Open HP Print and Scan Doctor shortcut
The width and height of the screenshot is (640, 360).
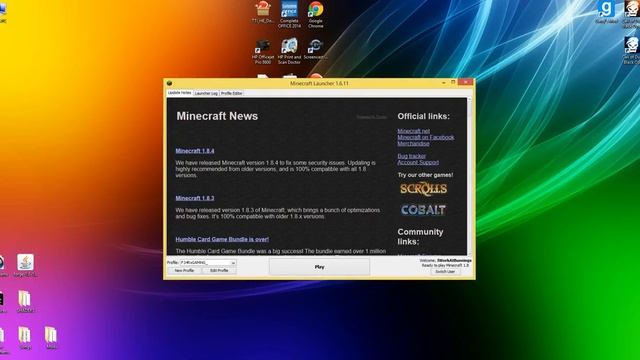pyautogui.click(x=289, y=51)
